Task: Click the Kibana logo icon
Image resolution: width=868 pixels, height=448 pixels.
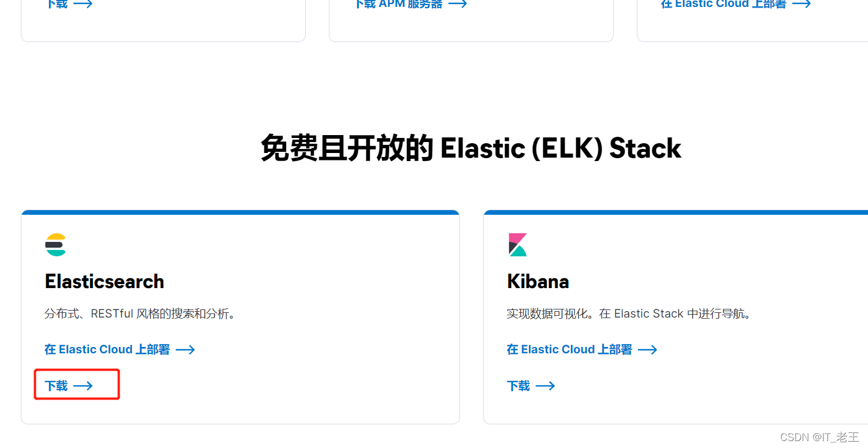Action: tap(518, 245)
